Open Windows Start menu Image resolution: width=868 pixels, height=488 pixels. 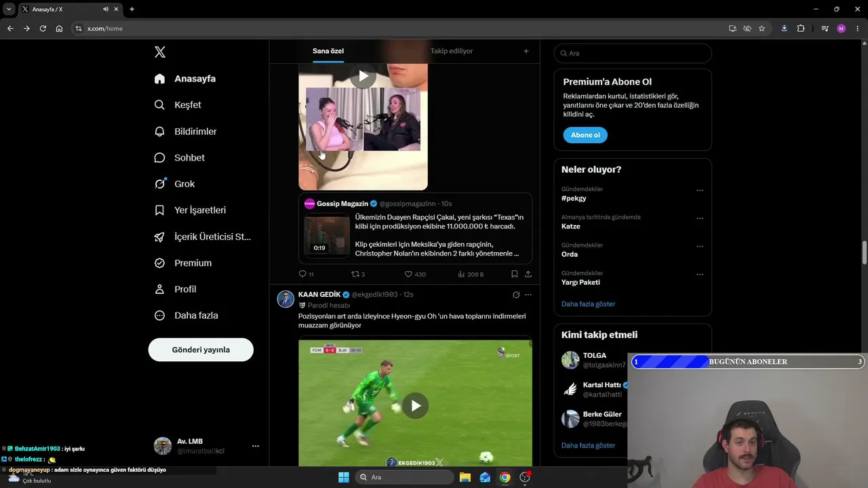pyautogui.click(x=343, y=477)
